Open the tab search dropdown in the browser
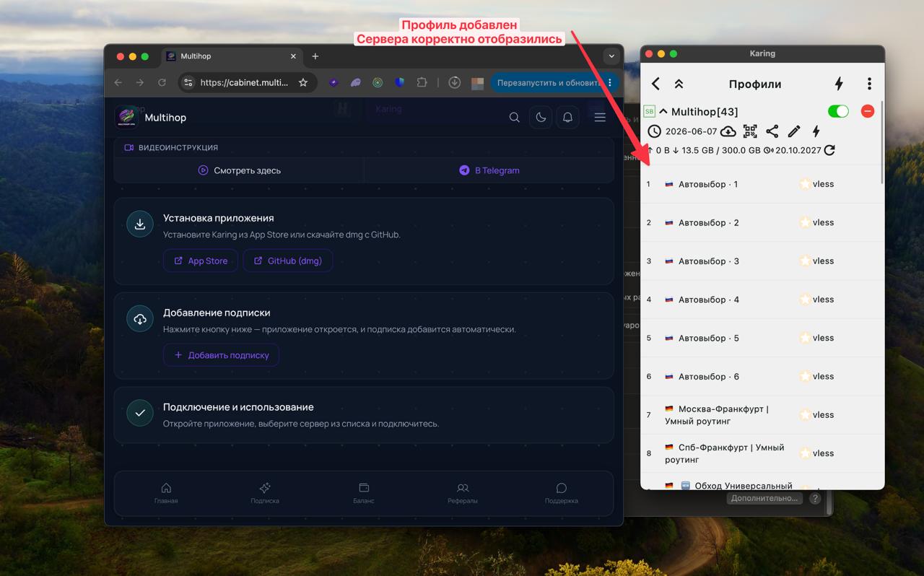 tap(611, 56)
